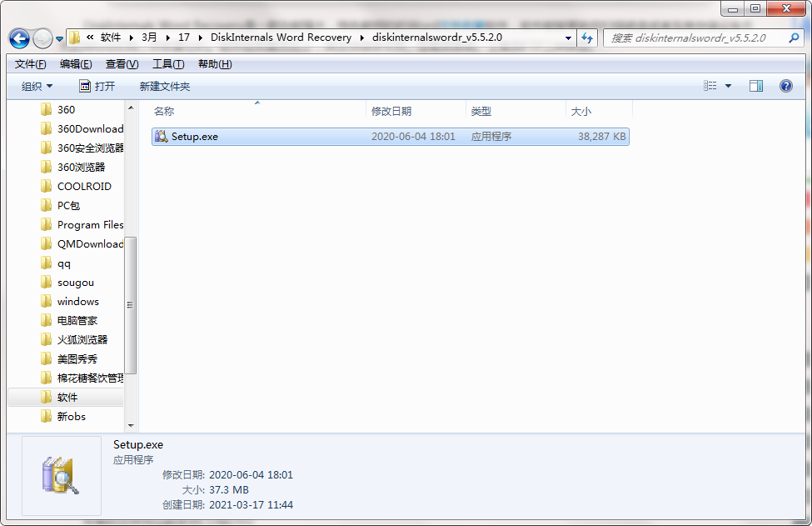Open arrow after DiskInternals Word Recovery breadcrumb
The height and width of the screenshot is (526, 812).
(361, 38)
